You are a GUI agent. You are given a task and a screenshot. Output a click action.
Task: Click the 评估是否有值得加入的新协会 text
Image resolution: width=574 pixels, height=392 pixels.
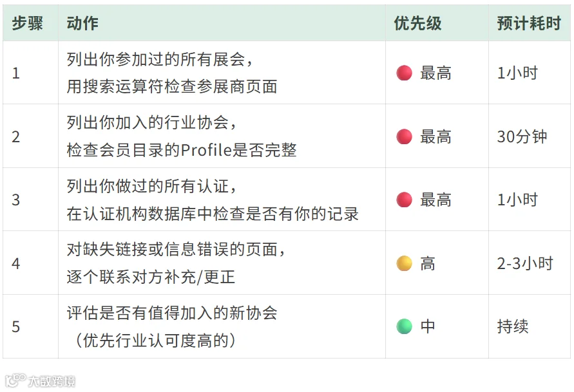coord(172,313)
